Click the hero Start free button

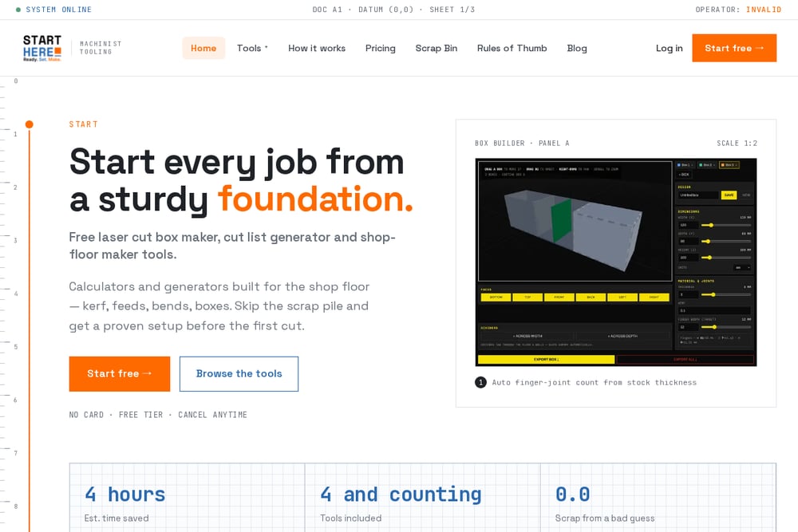pyautogui.click(x=120, y=374)
